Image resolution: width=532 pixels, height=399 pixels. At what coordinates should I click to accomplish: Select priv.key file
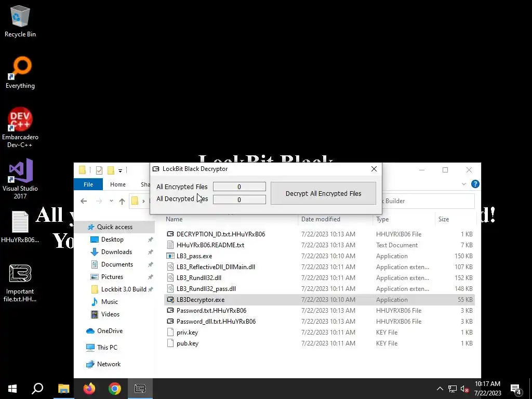click(187, 332)
